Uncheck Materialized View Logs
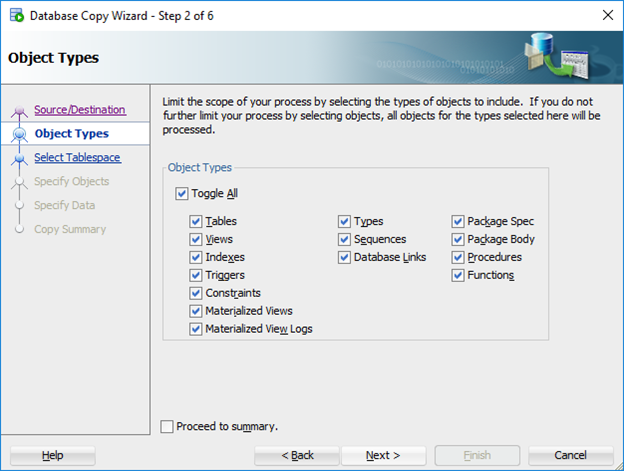The height and width of the screenshot is (471, 624). [196, 329]
